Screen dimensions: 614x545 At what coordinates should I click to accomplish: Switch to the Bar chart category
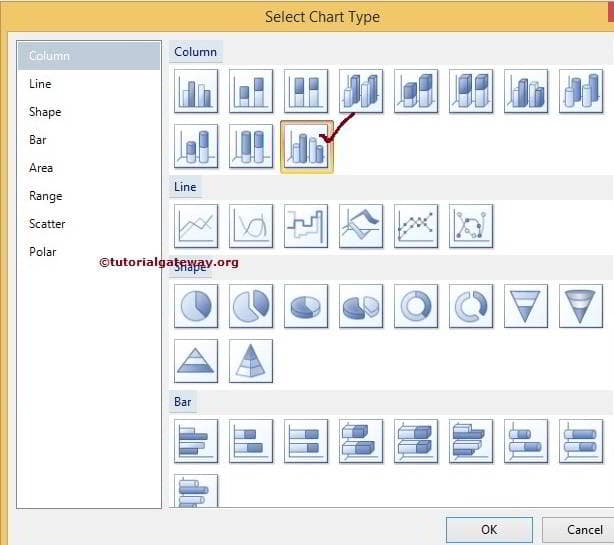(x=89, y=140)
